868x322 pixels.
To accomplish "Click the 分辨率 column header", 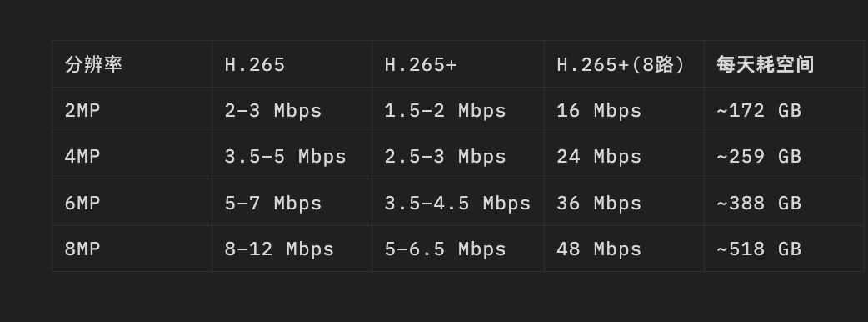I will click(x=132, y=63).
